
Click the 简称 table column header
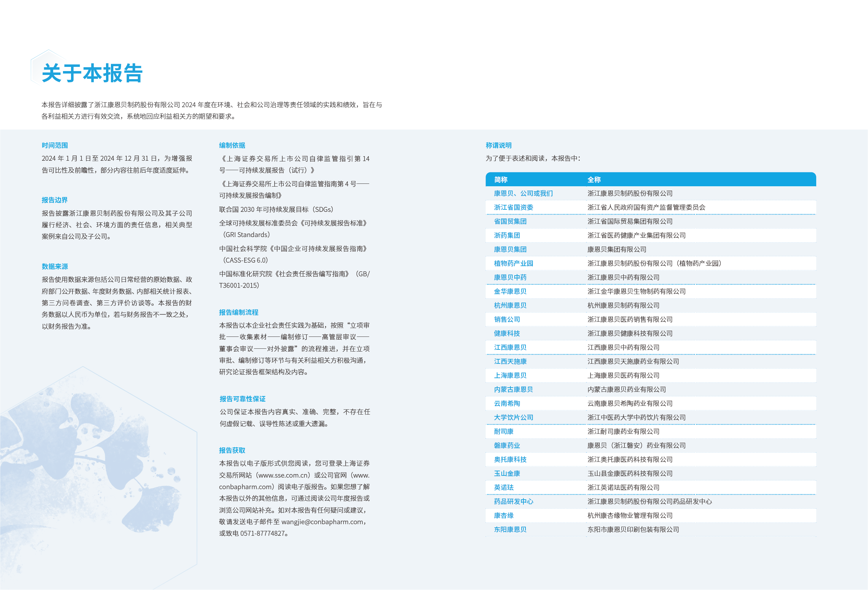coord(501,180)
